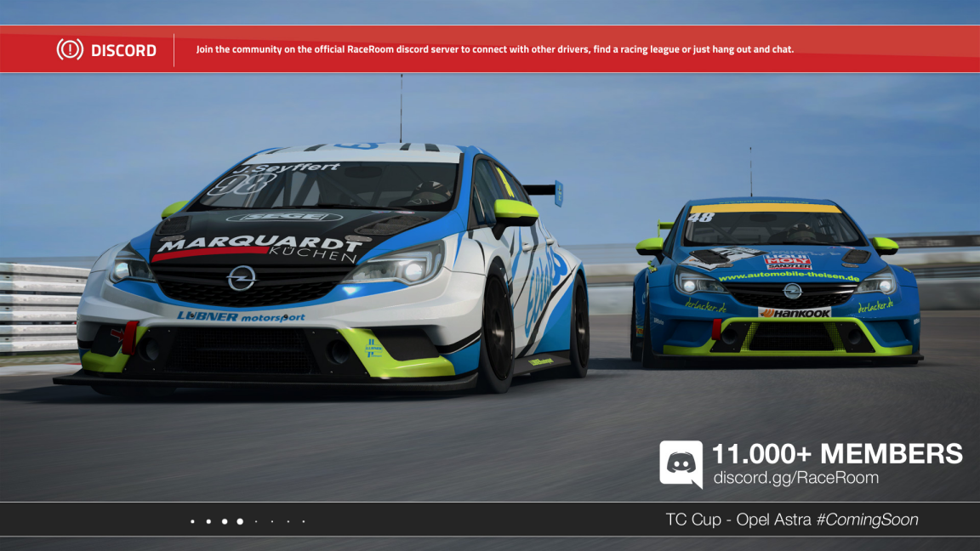Click the Hankook logo on the blue car
Viewport: 980px width, 551px height.
click(794, 313)
